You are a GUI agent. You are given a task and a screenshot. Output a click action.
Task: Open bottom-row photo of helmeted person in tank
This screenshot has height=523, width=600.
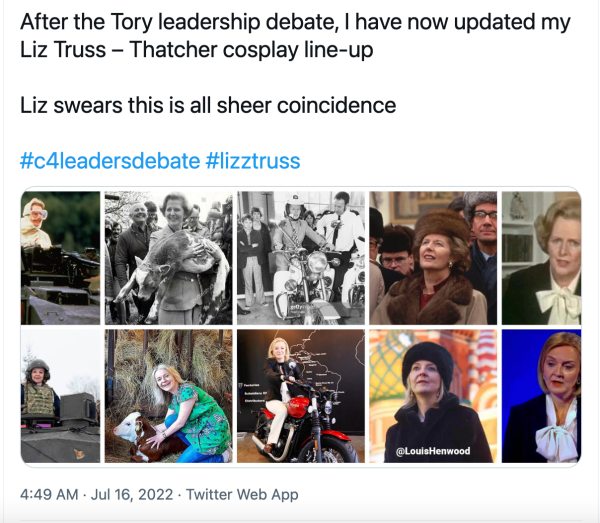(x=60, y=396)
